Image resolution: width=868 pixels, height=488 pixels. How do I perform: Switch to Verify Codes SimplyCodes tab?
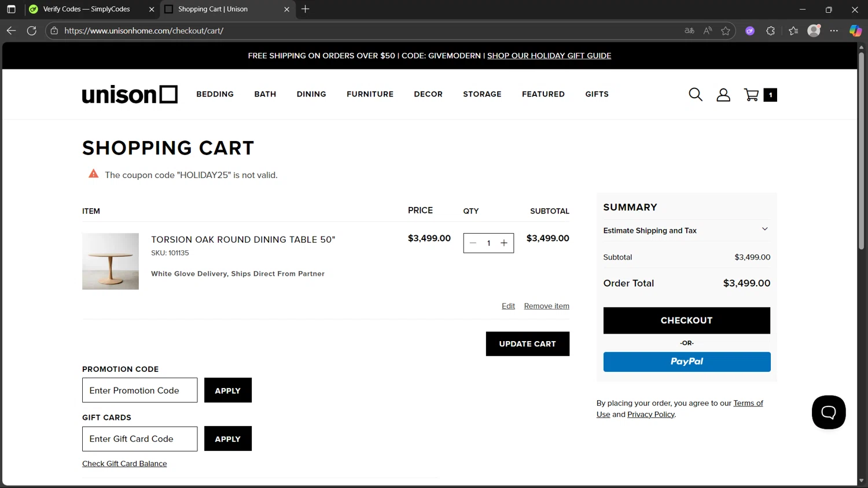(91, 9)
